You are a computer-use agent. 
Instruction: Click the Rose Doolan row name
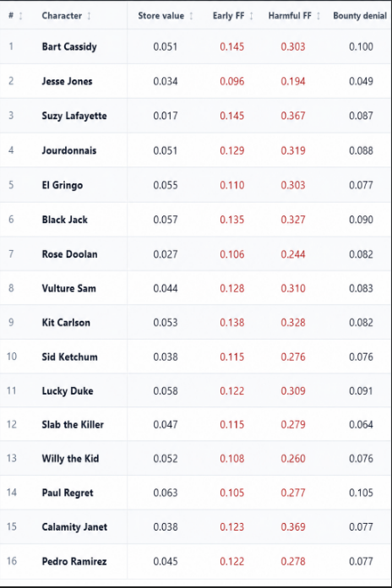pyautogui.click(x=69, y=254)
